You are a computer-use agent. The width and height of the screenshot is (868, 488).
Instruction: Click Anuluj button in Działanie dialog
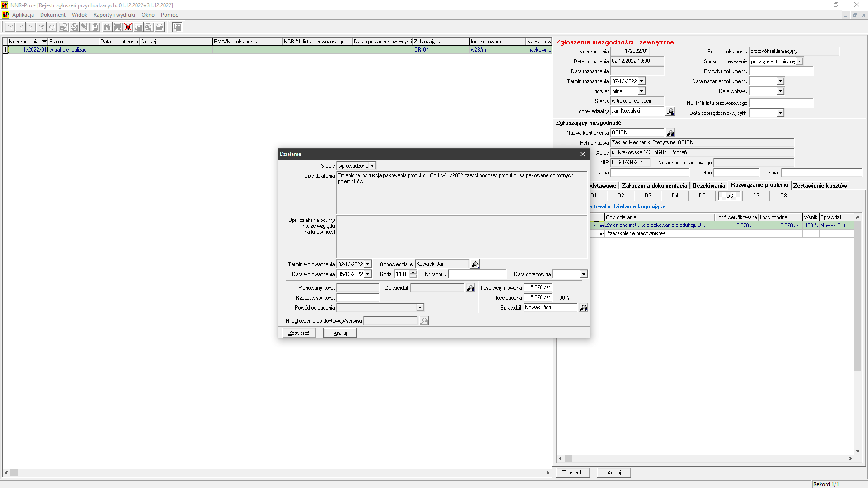(340, 333)
